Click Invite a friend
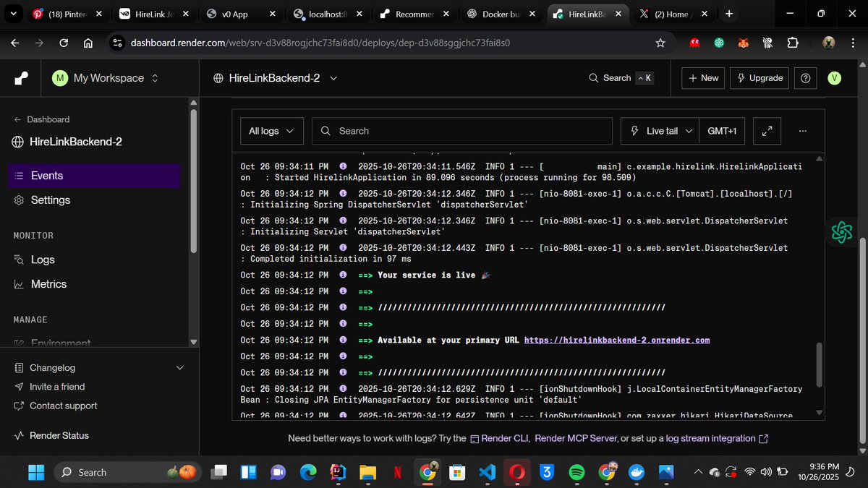The height and width of the screenshot is (488, 868). coord(49,387)
